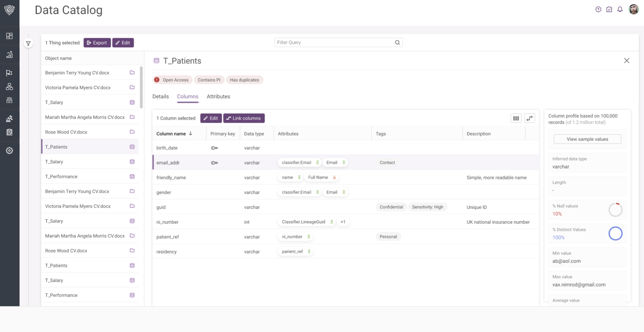Click the lineage path icon button

(530, 118)
